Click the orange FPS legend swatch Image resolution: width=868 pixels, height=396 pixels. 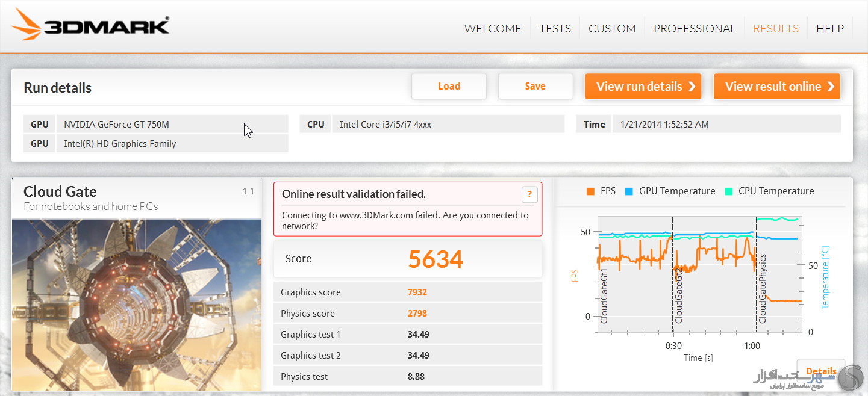(590, 191)
